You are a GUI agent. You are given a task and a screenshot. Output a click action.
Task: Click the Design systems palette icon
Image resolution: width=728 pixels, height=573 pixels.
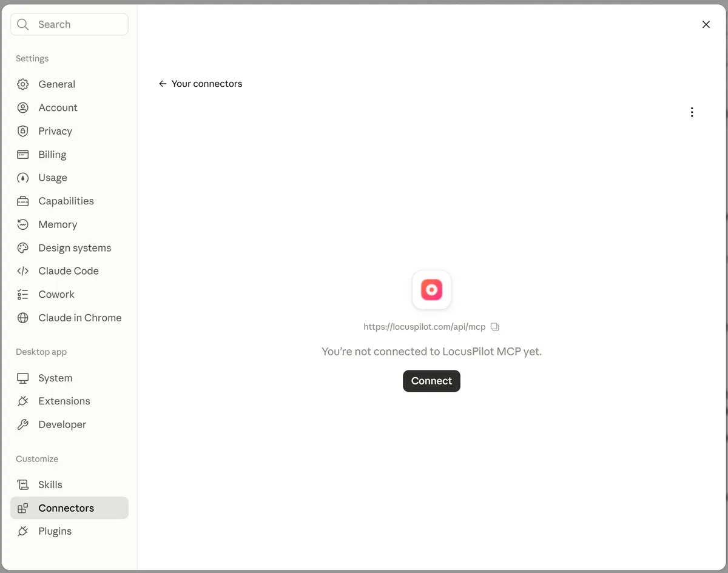point(23,248)
